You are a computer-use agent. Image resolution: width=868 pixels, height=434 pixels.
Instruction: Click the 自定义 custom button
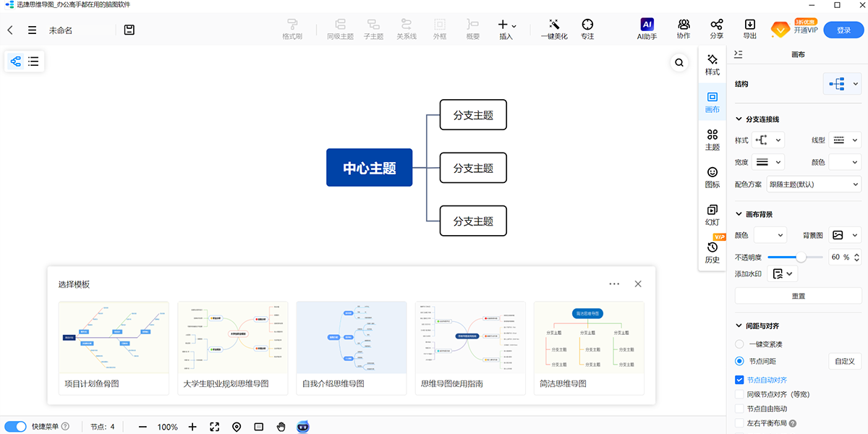(844, 361)
